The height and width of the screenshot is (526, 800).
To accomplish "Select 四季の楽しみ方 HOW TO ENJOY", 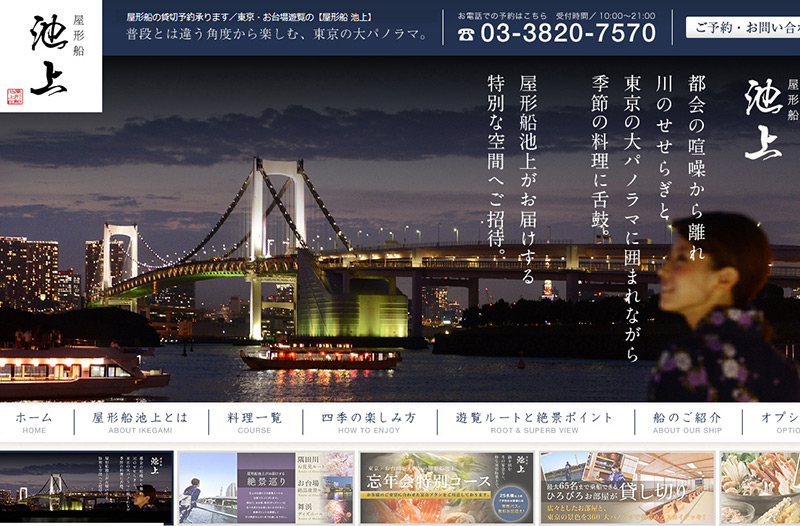I will (369, 422).
